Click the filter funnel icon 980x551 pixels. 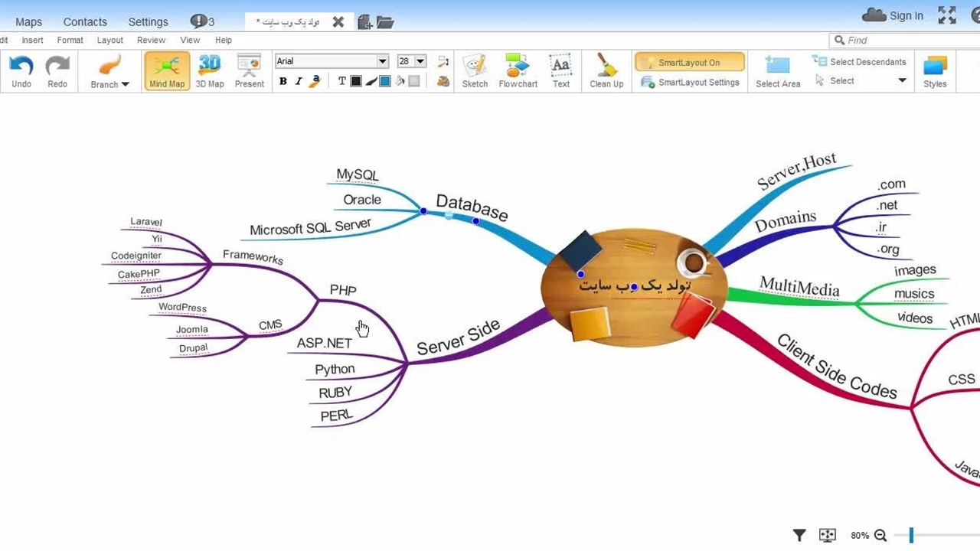click(x=799, y=536)
